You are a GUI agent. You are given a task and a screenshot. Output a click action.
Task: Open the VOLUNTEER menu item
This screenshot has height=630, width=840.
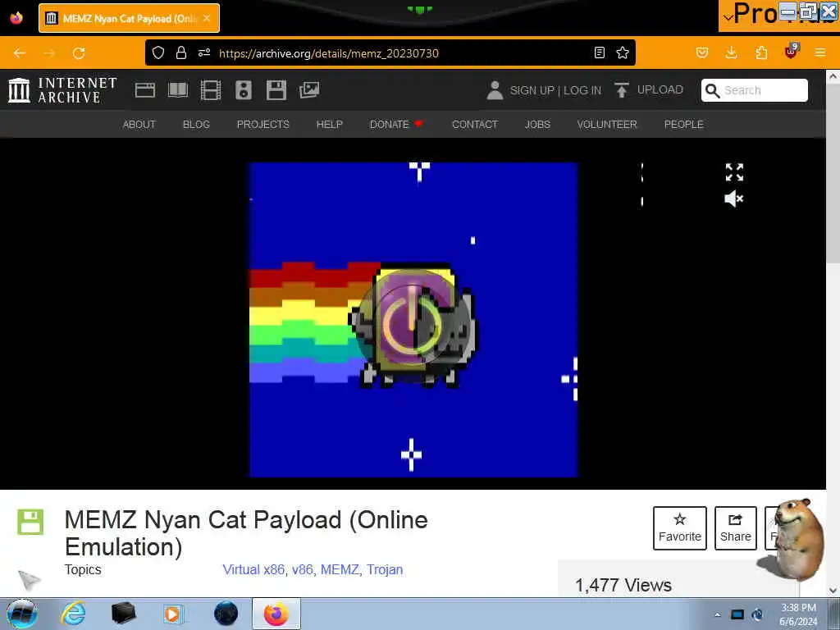coord(607,125)
